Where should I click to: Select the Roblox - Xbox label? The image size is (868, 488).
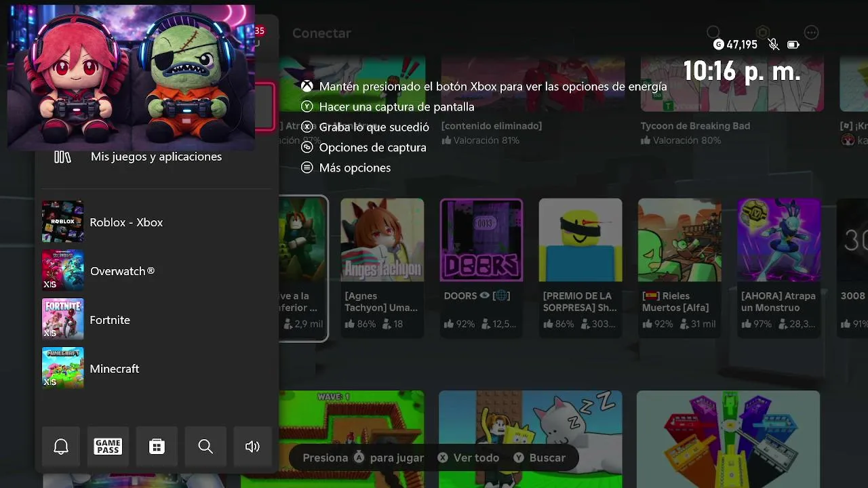click(126, 222)
